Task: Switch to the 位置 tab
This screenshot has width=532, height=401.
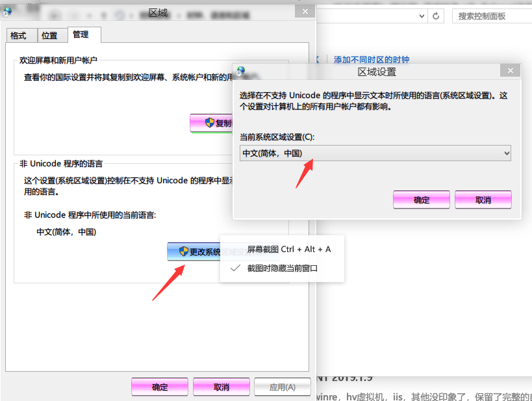Action: (x=49, y=36)
